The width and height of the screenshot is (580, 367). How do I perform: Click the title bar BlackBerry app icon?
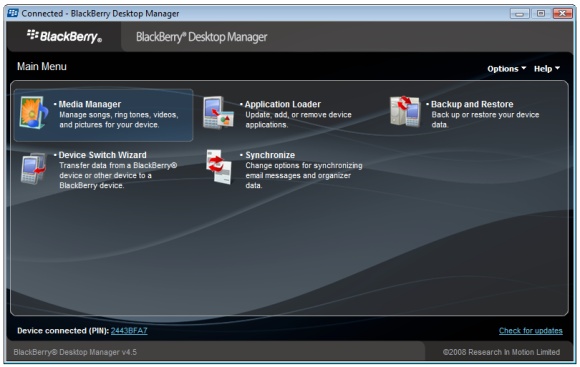click(13, 13)
